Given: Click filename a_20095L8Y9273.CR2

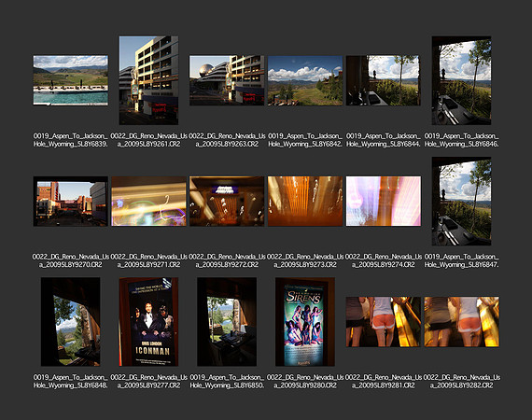Looking at the screenshot, I should pos(305,265).
